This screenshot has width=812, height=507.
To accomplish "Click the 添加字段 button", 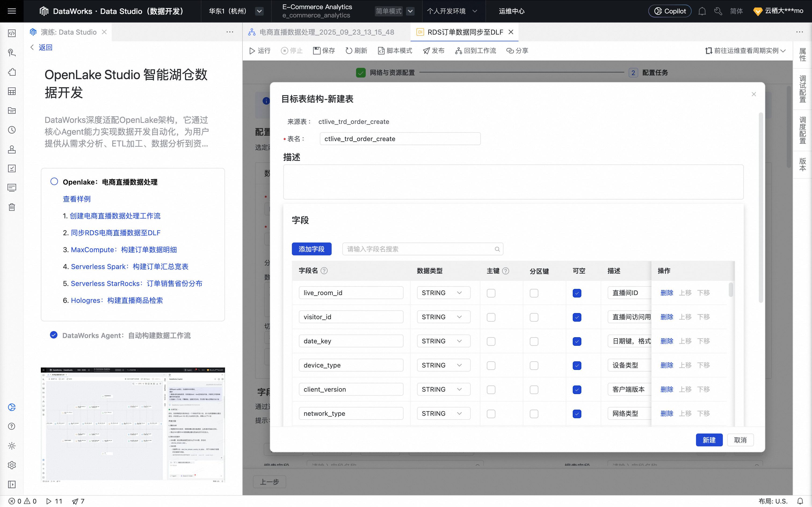I will (311, 249).
